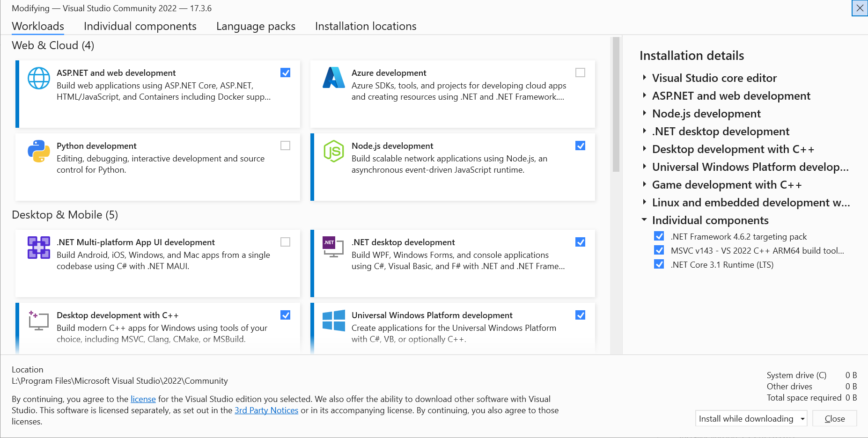The height and width of the screenshot is (438, 868).
Task: Expand Desktop development with C++ details
Action: pyautogui.click(x=645, y=149)
